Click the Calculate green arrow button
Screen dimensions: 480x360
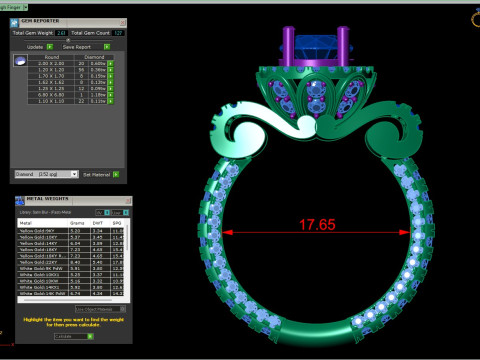pos(90,337)
